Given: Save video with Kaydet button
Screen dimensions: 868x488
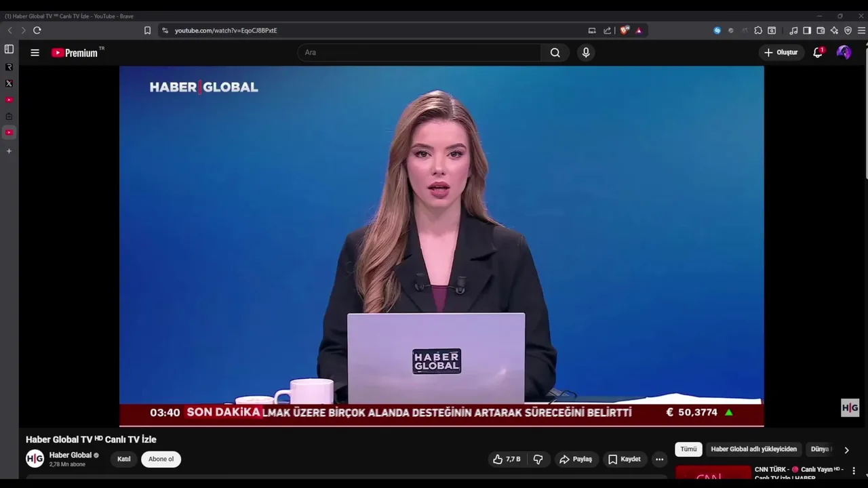Looking at the screenshot, I should click(624, 459).
